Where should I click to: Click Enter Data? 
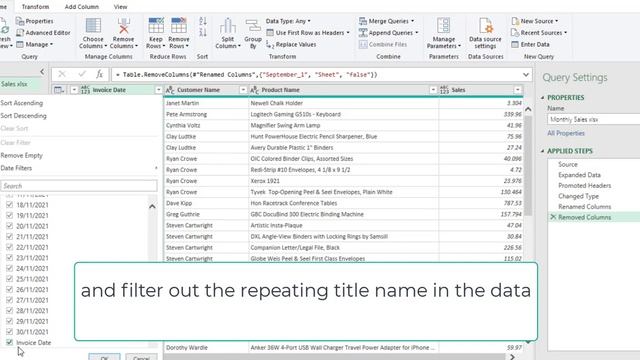tap(531, 44)
